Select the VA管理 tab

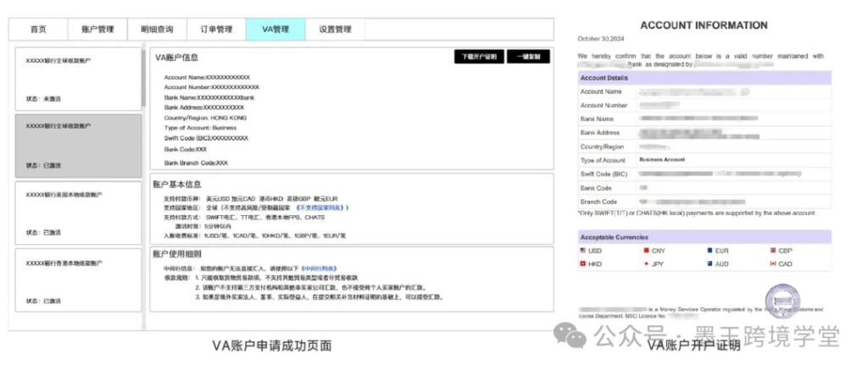(x=275, y=30)
